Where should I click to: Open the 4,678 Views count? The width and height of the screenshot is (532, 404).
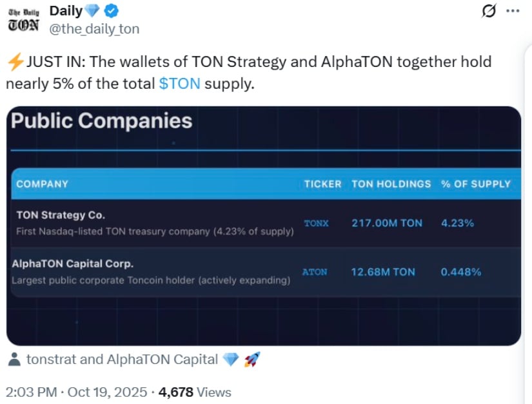[x=196, y=392]
